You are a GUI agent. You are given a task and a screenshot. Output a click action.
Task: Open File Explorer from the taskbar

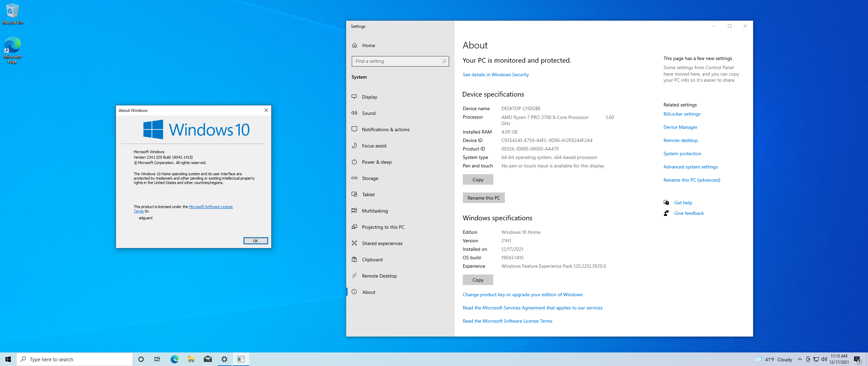pyautogui.click(x=191, y=359)
